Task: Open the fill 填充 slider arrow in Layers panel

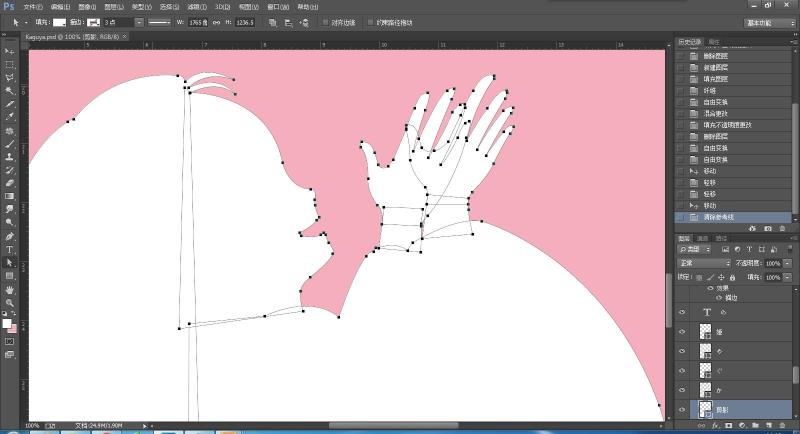Action: tap(788, 277)
